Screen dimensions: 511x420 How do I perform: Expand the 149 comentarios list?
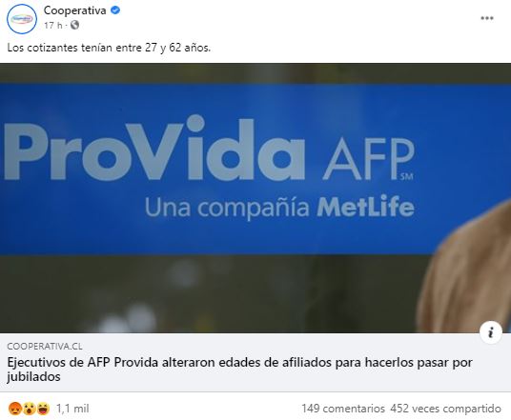(x=343, y=409)
